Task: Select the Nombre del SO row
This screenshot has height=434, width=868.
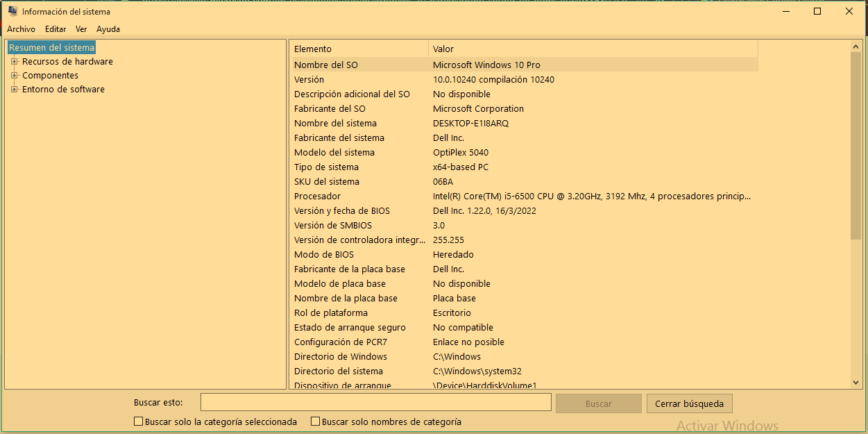Action: tap(524, 65)
